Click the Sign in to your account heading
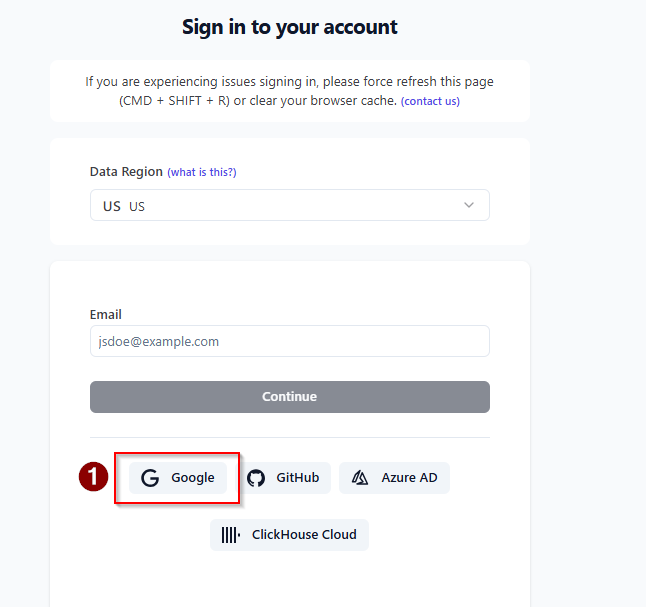This screenshot has width=646, height=607. pyautogui.click(x=290, y=27)
